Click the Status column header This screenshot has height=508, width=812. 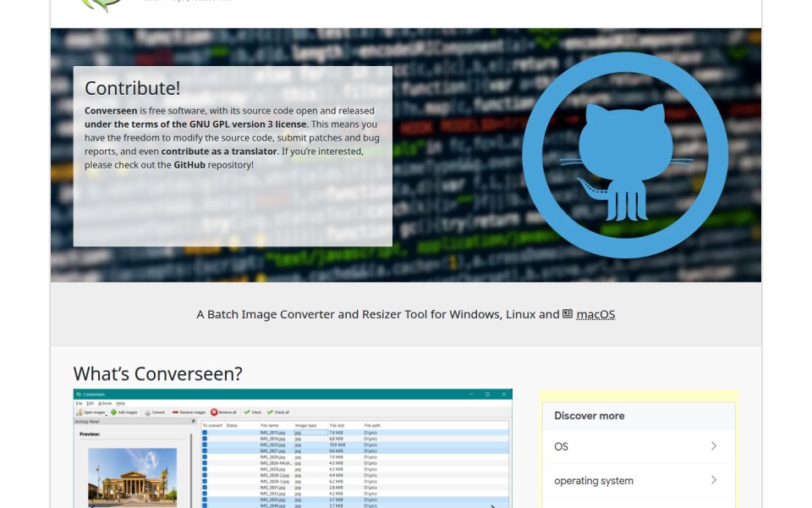click(x=232, y=426)
